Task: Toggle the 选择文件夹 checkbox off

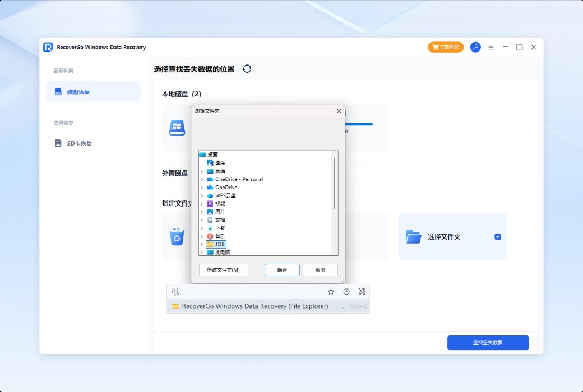Action: pos(497,236)
